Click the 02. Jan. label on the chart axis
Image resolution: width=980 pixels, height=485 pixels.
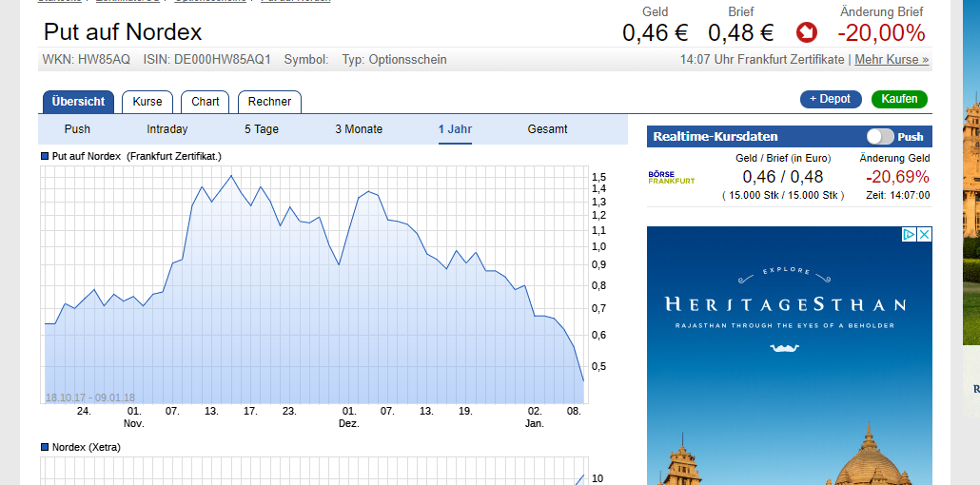(x=535, y=417)
